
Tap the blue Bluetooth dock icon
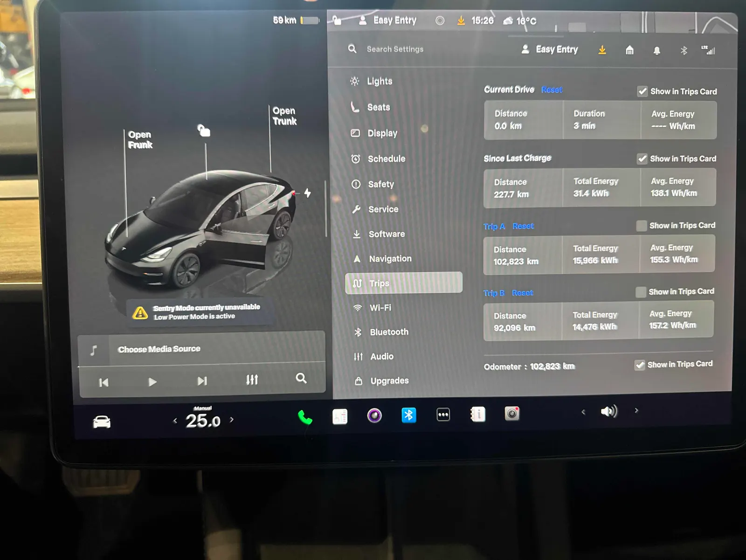[409, 415]
